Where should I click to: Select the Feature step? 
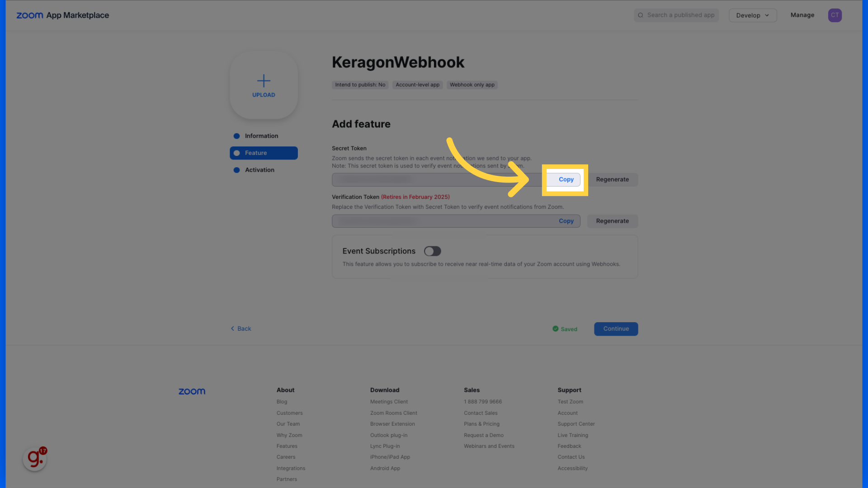(x=264, y=153)
